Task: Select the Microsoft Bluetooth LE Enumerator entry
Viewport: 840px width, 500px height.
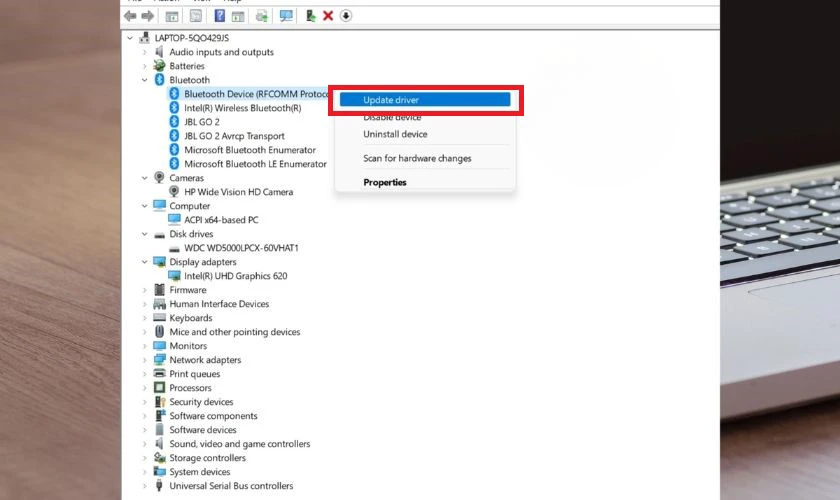Action: [x=256, y=164]
